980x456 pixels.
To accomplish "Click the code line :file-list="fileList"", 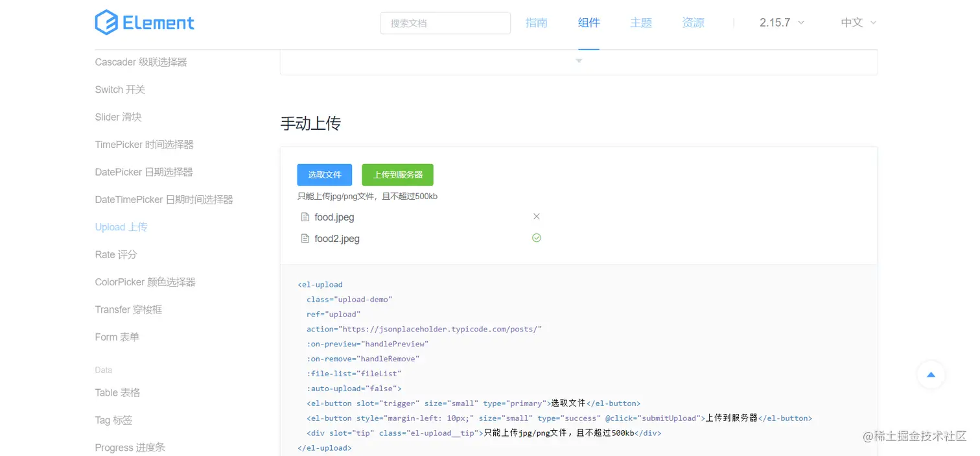I will [354, 374].
